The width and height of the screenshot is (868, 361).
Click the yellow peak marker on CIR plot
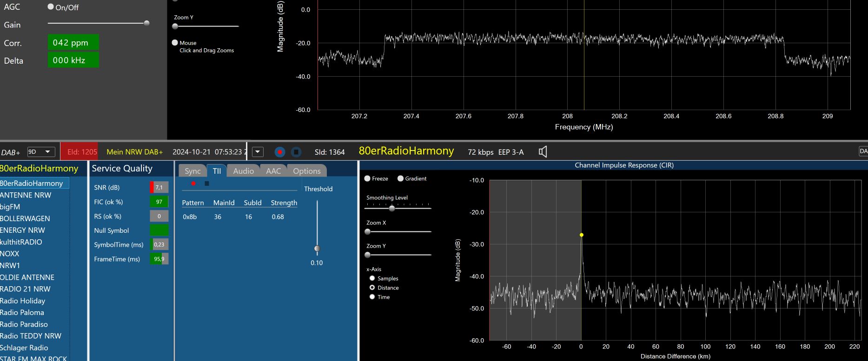tap(581, 235)
